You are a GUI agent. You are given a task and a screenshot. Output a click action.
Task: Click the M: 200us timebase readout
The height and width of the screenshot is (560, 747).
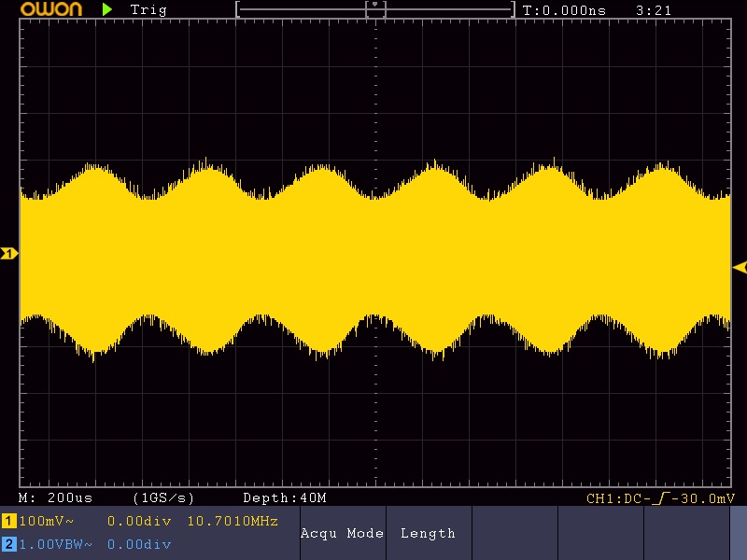54,498
